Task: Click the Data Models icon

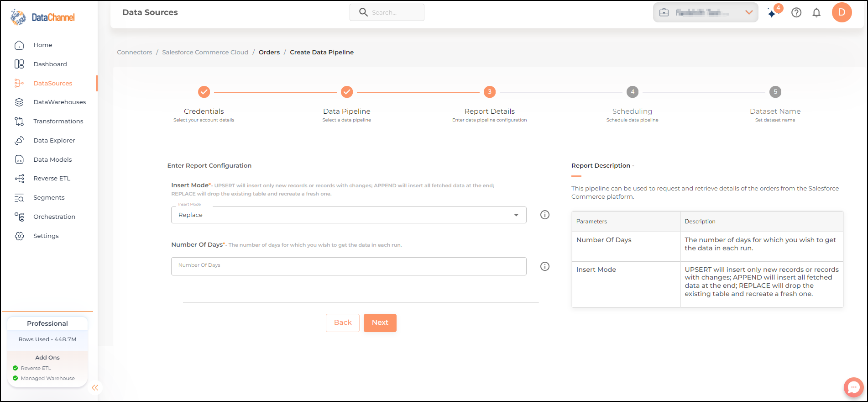Action: [19, 159]
